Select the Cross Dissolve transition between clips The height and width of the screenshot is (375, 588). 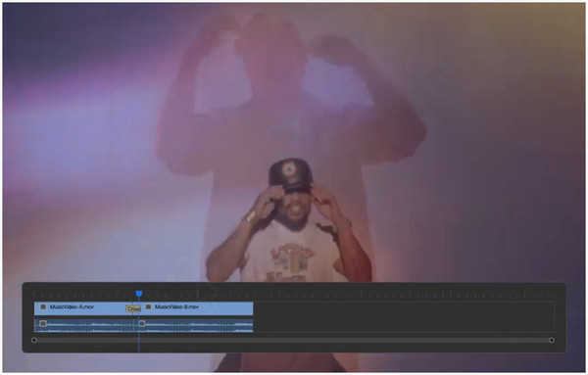(133, 309)
